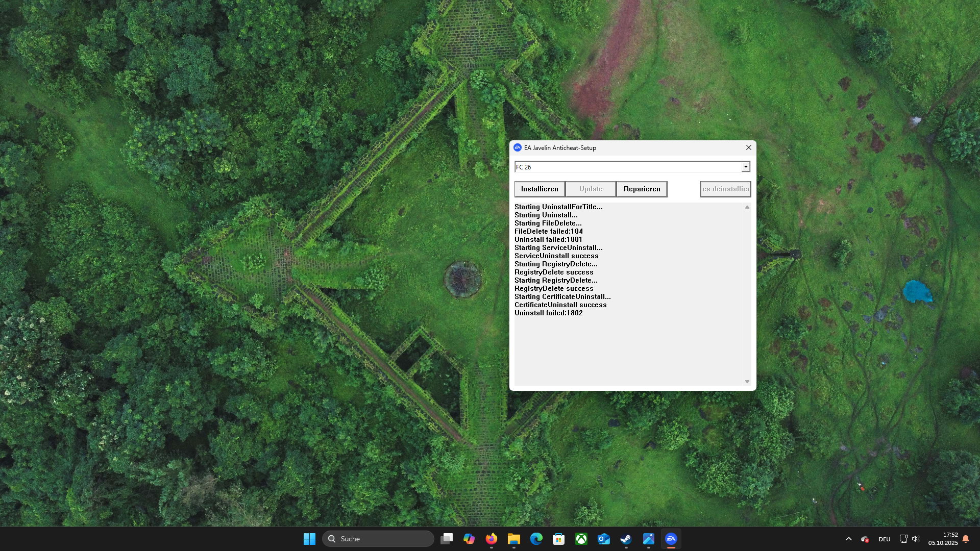The width and height of the screenshot is (980, 551).
Task: Click the scroll up arrow in log
Action: pos(747,207)
